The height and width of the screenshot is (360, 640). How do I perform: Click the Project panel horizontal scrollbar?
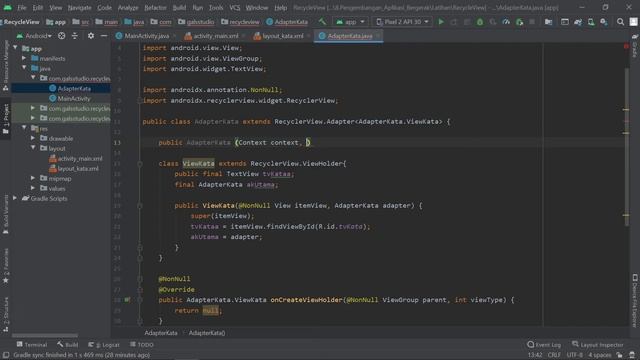click(45, 336)
